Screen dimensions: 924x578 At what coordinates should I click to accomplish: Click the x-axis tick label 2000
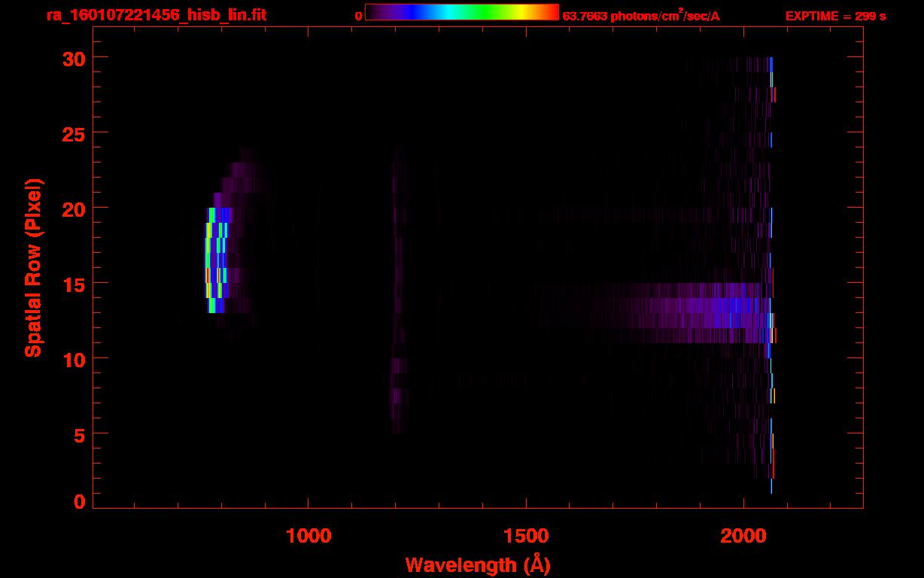pyautogui.click(x=743, y=536)
